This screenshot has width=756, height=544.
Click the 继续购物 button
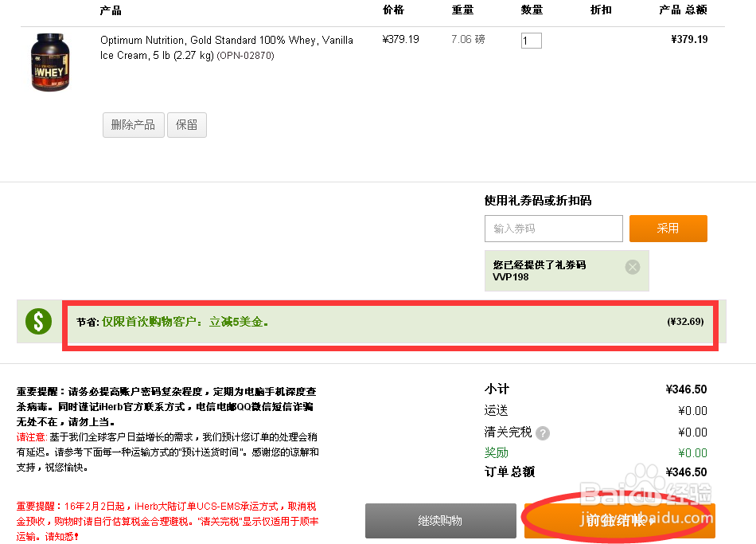441,521
